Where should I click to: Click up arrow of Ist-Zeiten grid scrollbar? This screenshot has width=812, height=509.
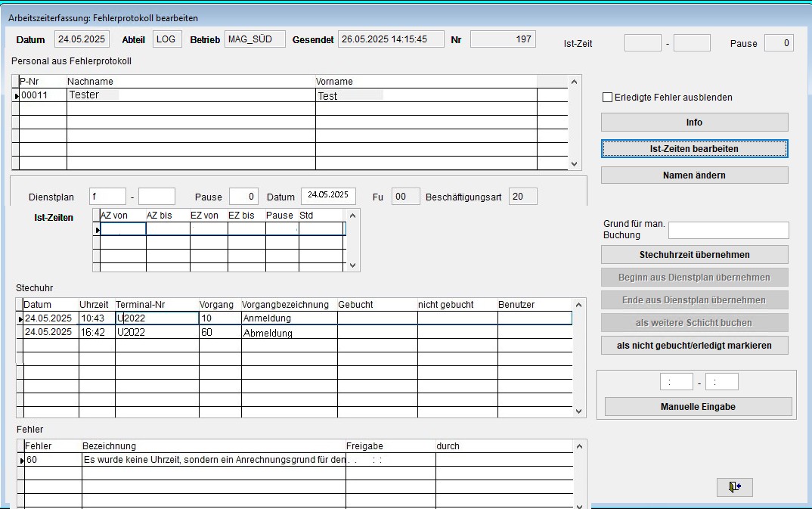(x=352, y=216)
